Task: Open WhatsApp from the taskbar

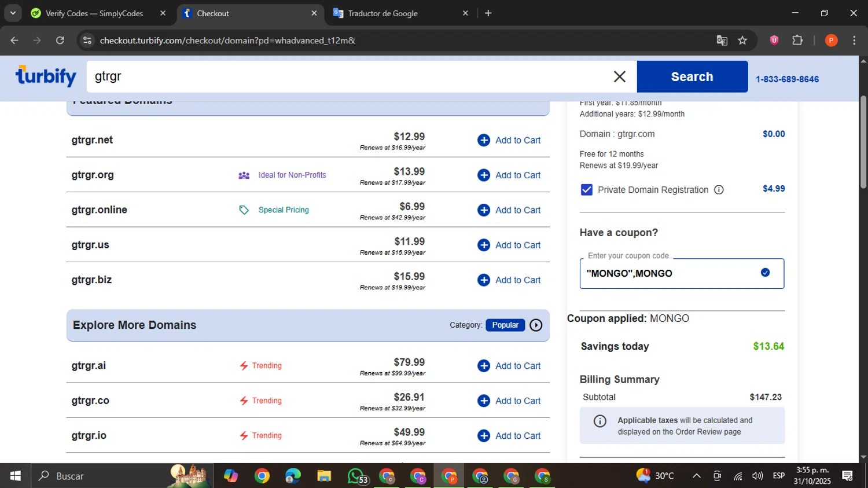Action: [357, 476]
